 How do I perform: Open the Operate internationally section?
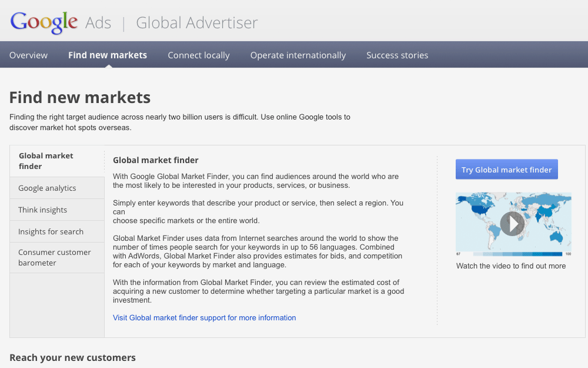(298, 55)
